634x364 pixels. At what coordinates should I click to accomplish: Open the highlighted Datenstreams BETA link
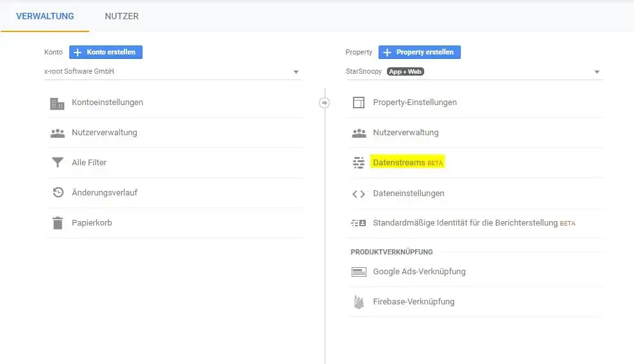(x=407, y=162)
